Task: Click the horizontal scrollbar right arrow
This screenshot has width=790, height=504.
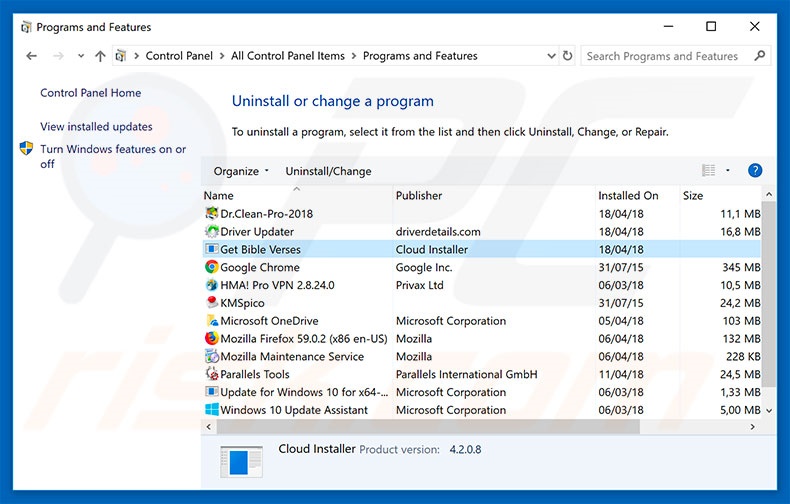Action: [x=753, y=426]
